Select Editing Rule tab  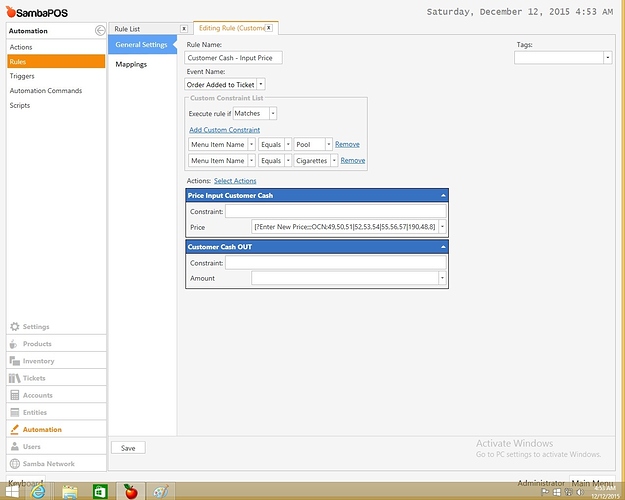pos(232,28)
